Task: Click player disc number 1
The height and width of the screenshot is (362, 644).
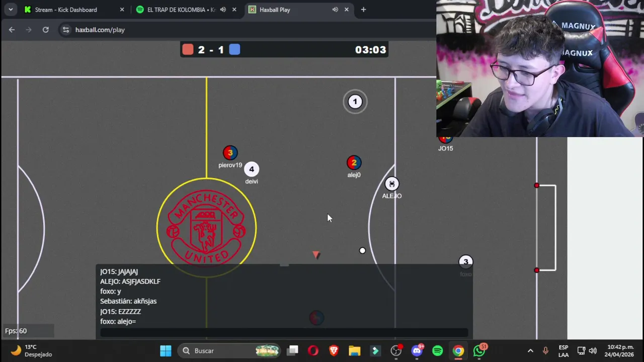Action: tap(355, 102)
